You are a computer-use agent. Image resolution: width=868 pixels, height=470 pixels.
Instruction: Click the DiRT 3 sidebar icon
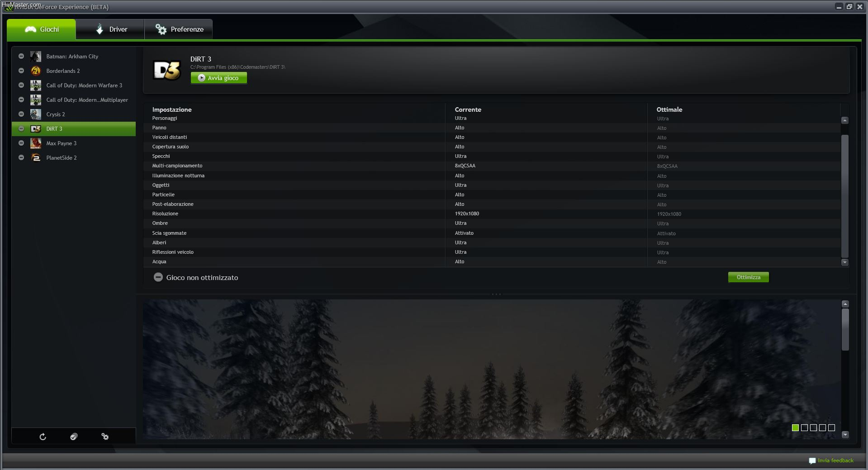pyautogui.click(x=36, y=129)
